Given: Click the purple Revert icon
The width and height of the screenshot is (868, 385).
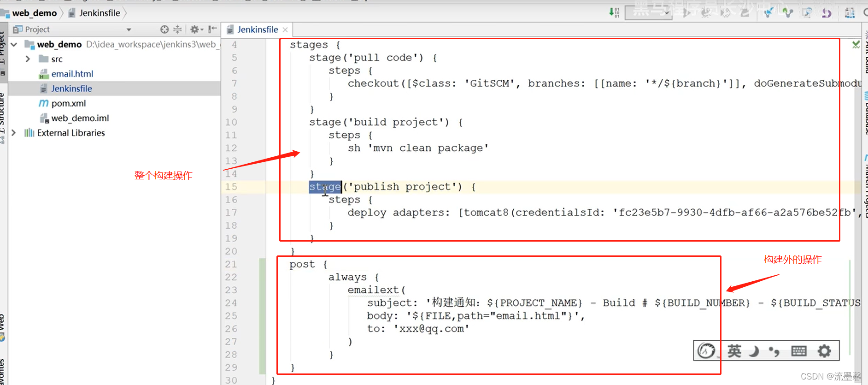Looking at the screenshot, I should point(827,13).
